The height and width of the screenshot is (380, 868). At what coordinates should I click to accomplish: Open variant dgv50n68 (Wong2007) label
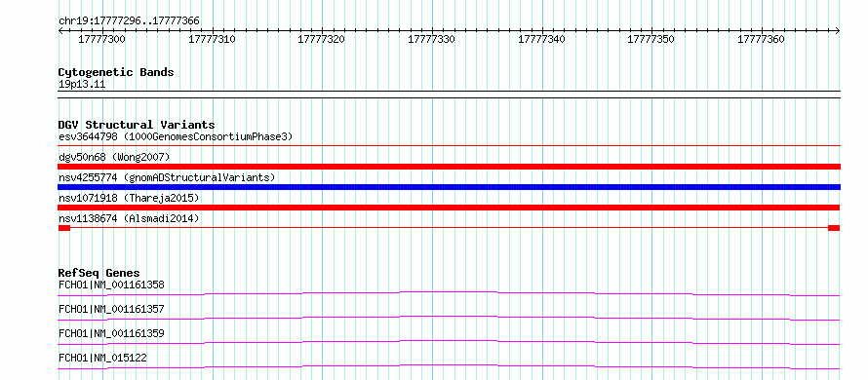click(114, 157)
